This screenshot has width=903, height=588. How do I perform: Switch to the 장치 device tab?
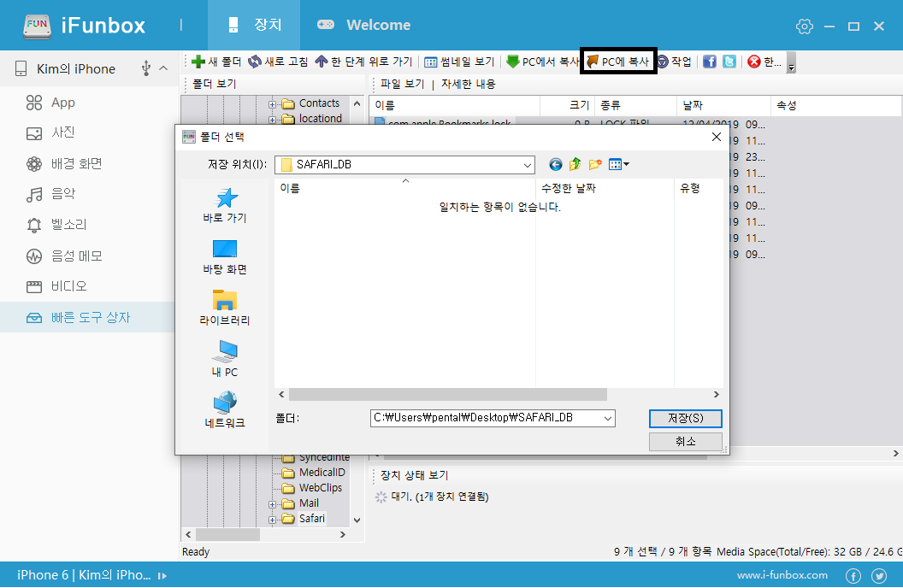click(254, 26)
